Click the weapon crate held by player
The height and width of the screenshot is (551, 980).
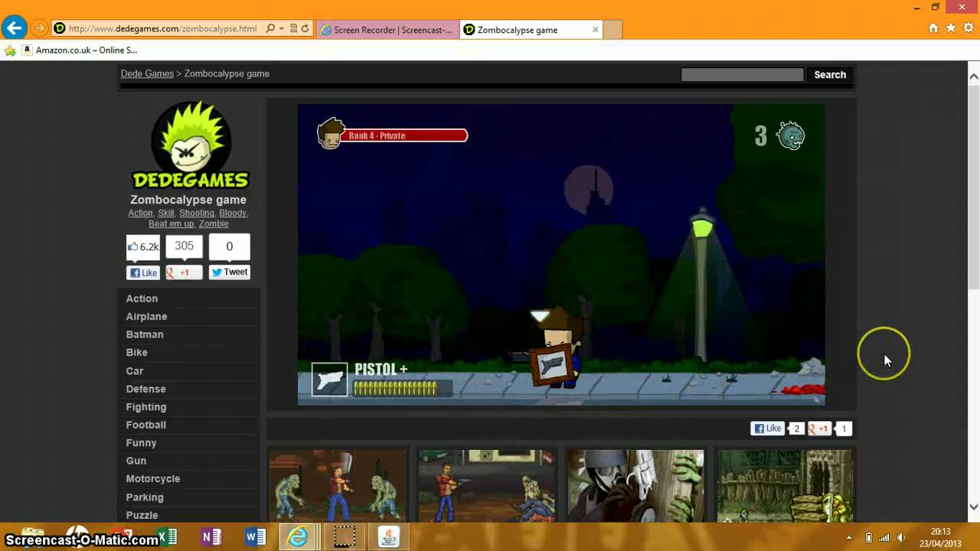(x=553, y=365)
